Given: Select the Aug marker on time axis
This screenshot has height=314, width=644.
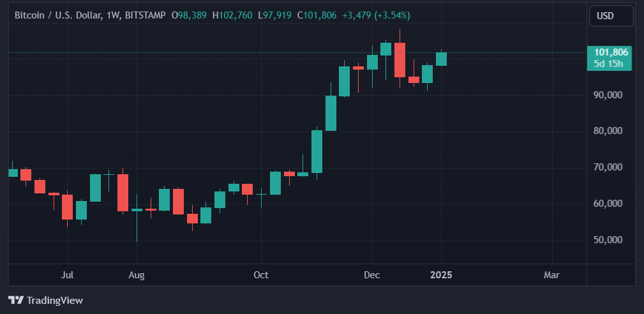Looking at the screenshot, I should coord(137,275).
